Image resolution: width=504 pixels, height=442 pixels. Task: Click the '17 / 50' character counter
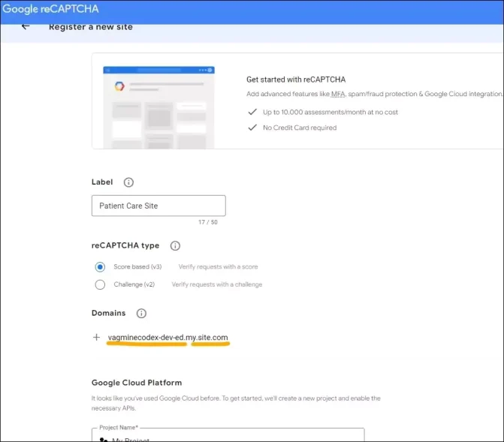pos(208,222)
